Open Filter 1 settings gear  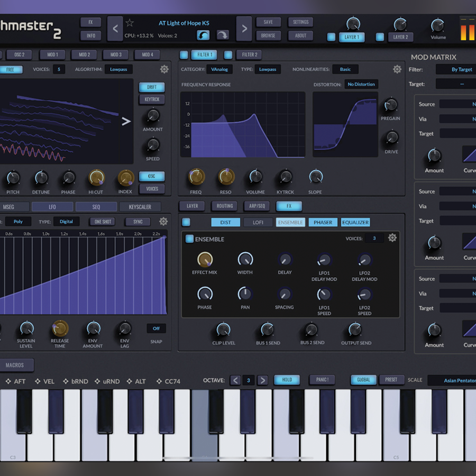click(x=397, y=69)
